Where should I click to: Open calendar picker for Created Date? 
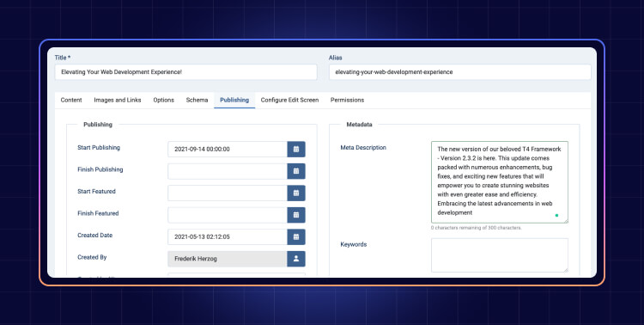(296, 237)
